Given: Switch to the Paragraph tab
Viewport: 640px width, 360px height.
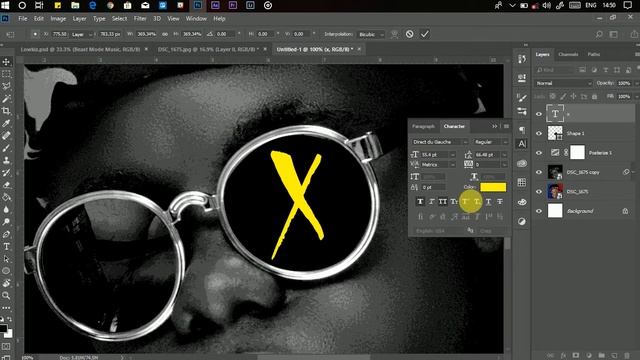Looking at the screenshot, I should pyautogui.click(x=423, y=127).
